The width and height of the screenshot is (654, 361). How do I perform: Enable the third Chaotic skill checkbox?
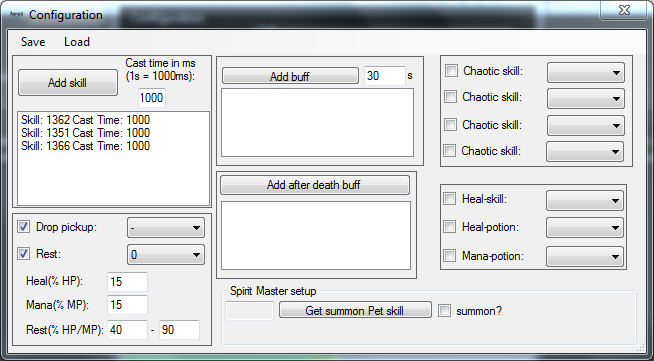point(450,124)
